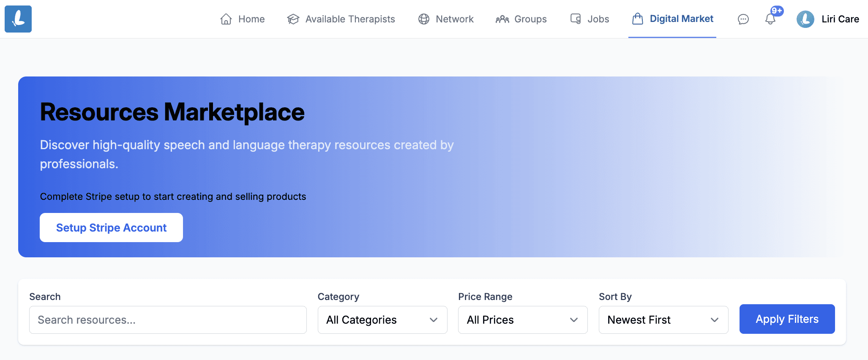
Task: Click the people Groups icon
Action: 502,19
